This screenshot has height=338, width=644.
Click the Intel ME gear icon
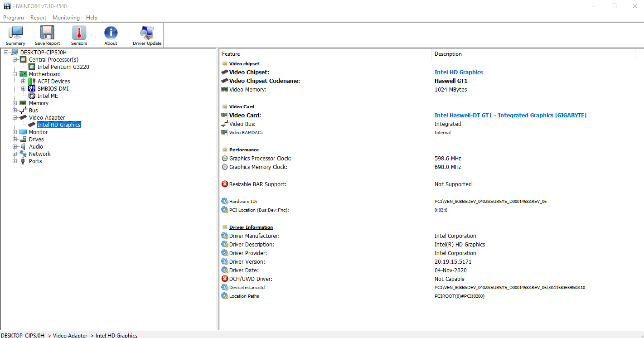coord(32,96)
